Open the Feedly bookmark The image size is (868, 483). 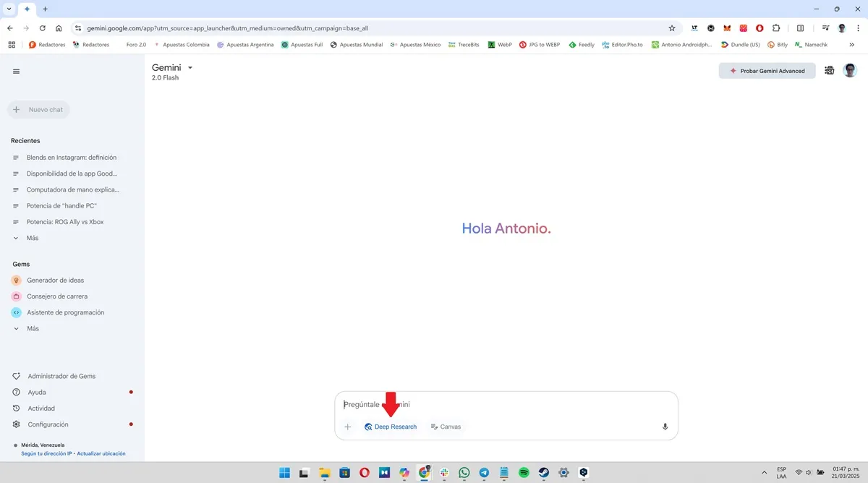[581, 45]
